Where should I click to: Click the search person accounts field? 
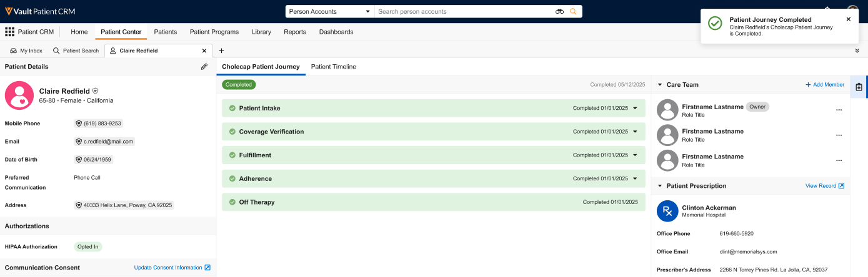pos(462,12)
